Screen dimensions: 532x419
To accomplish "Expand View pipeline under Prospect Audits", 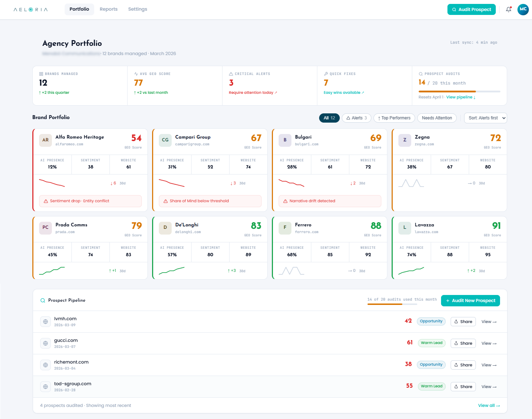I will [x=461, y=97].
